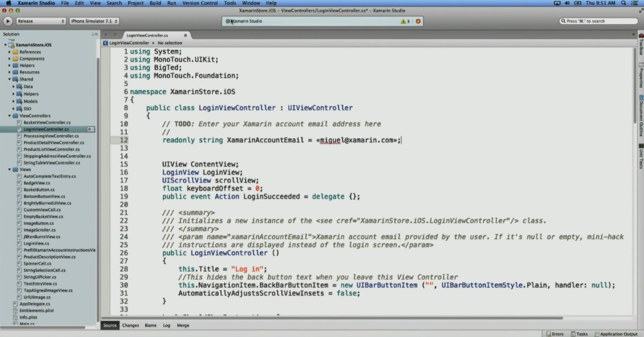Open the Document Outline side panel
The image size is (644, 337).
coord(641,117)
